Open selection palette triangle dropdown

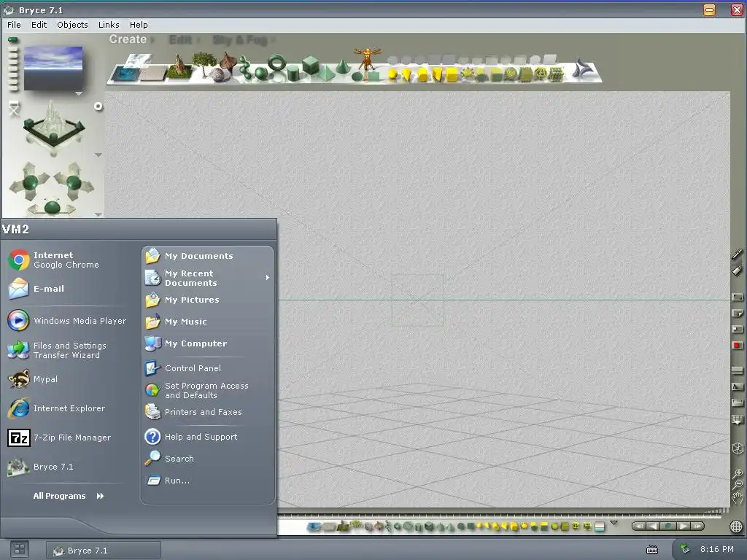(x=614, y=522)
